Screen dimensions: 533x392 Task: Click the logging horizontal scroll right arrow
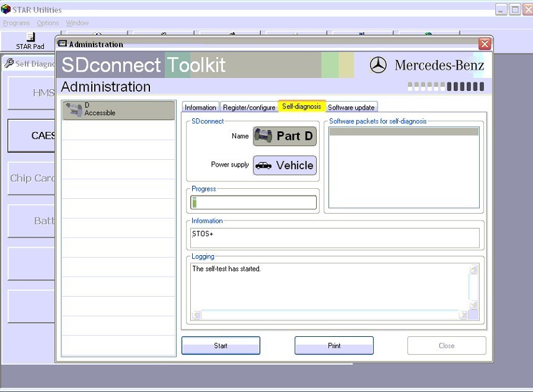coord(463,315)
